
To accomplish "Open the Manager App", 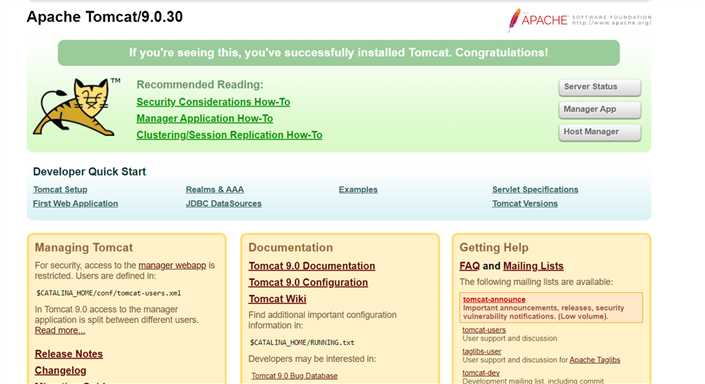I will click(599, 110).
